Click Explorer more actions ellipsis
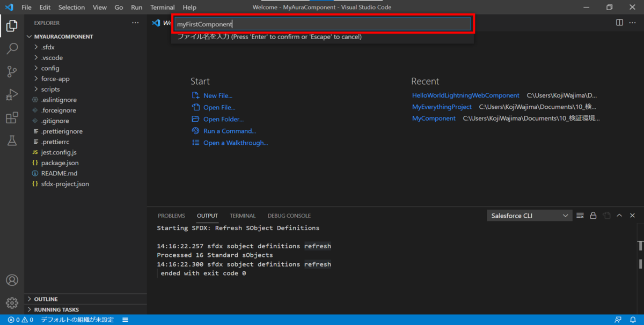The height and width of the screenshot is (325, 644). (135, 23)
